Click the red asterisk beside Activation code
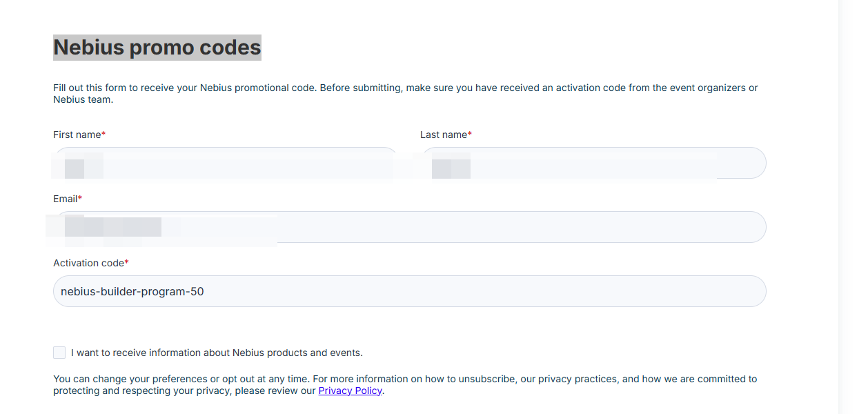Viewport: 868px width, 414px height. (127, 262)
